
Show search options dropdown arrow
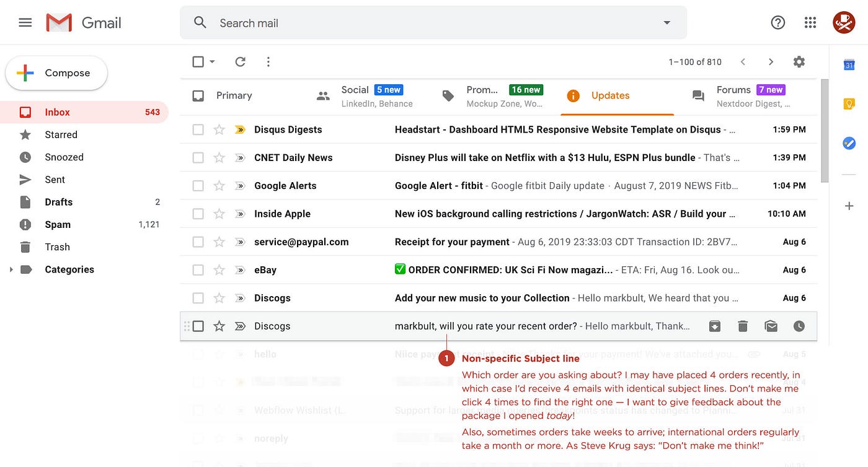667,23
